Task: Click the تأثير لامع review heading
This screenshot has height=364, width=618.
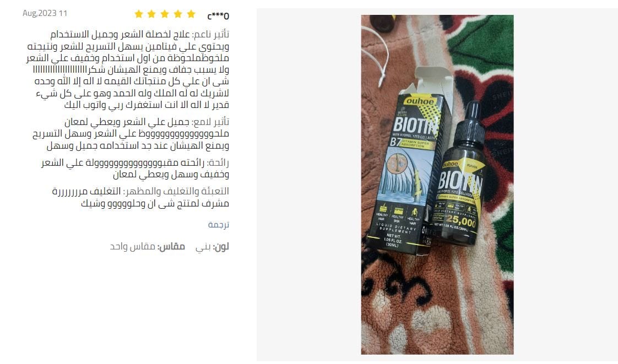Action: [212, 122]
